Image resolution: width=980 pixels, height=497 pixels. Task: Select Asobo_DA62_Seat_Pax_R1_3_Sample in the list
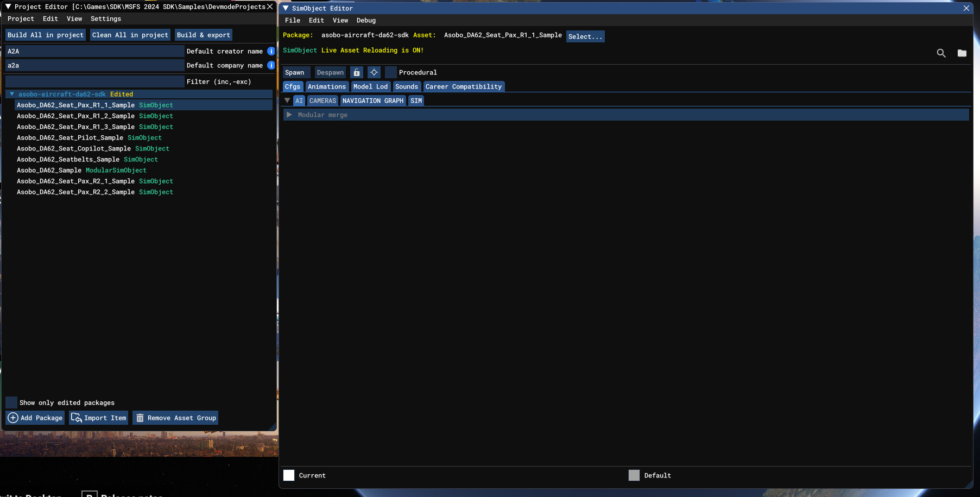pyautogui.click(x=144, y=127)
